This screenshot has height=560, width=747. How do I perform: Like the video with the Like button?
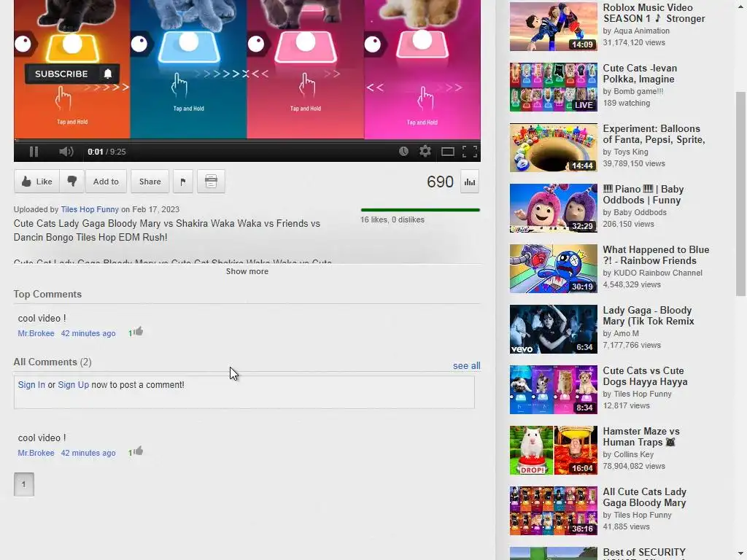(36, 182)
